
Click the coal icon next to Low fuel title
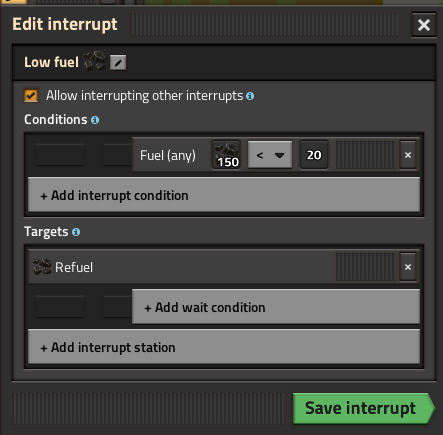coord(94,61)
